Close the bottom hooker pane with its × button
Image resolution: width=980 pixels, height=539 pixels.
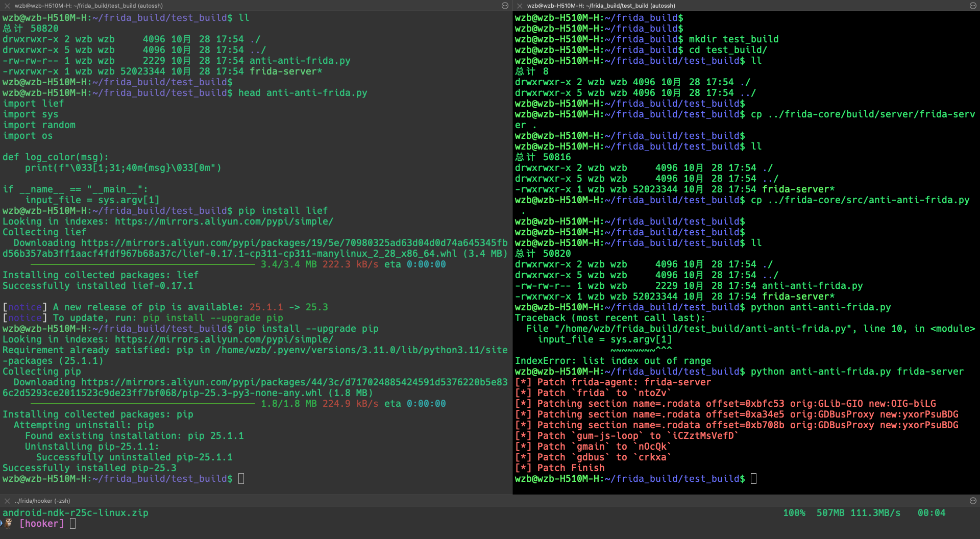point(7,501)
